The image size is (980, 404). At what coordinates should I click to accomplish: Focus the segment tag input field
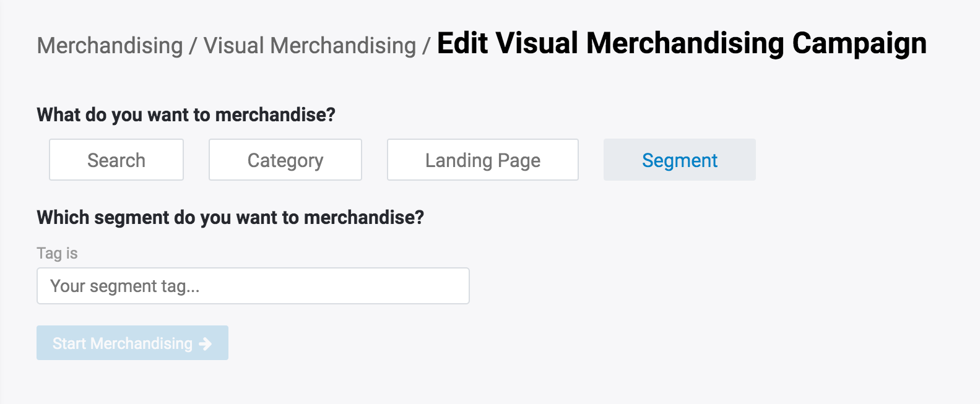(253, 286)
